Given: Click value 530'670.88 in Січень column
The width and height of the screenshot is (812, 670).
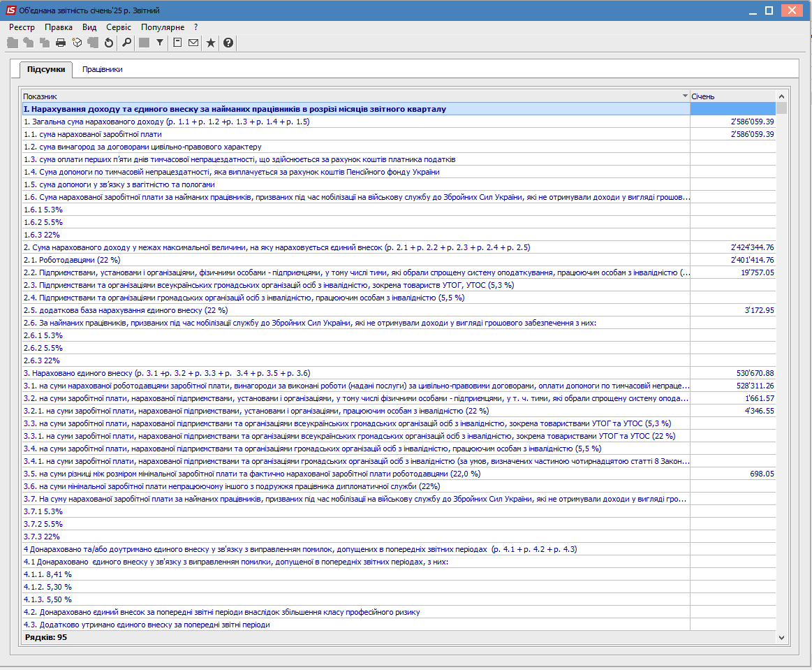Looking at the screenshot, I should pos(755,373).
